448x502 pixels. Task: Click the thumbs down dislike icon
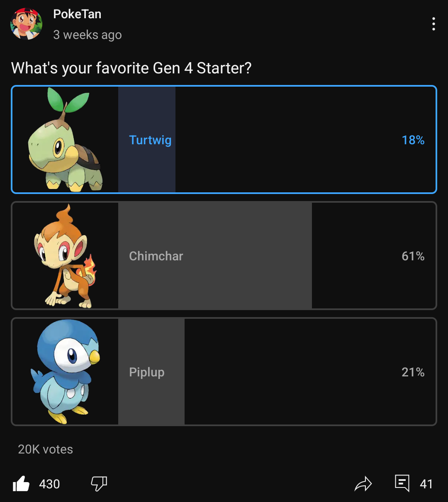point(99,483)
